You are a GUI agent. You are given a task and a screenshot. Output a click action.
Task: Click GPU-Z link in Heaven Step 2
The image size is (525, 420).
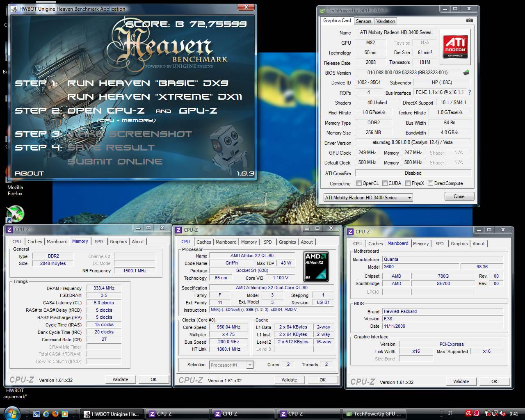click(198, 111)
